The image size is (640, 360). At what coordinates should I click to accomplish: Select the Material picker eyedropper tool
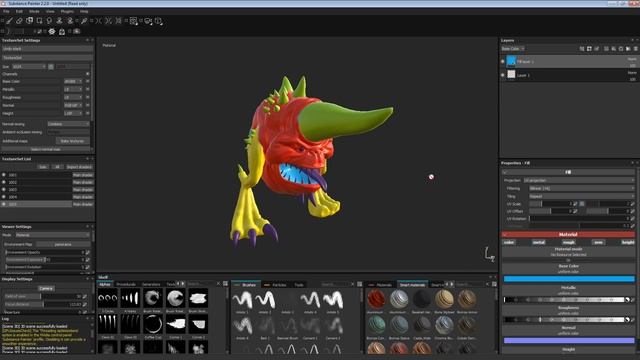click(x=84, y=21)
